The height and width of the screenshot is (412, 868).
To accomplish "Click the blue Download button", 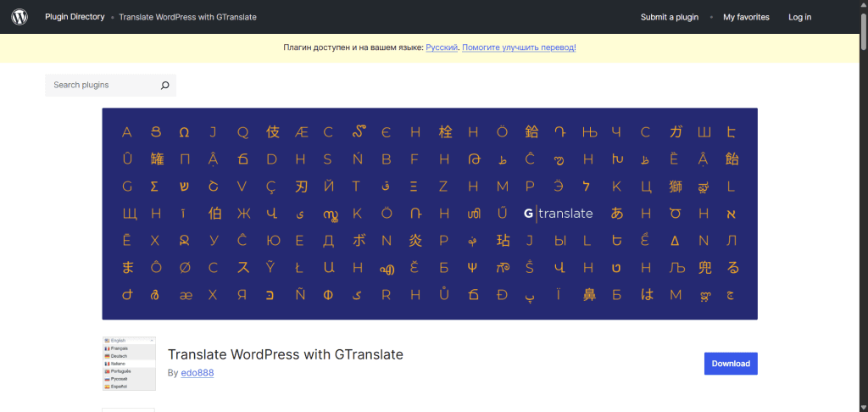I will click(731, 364).
